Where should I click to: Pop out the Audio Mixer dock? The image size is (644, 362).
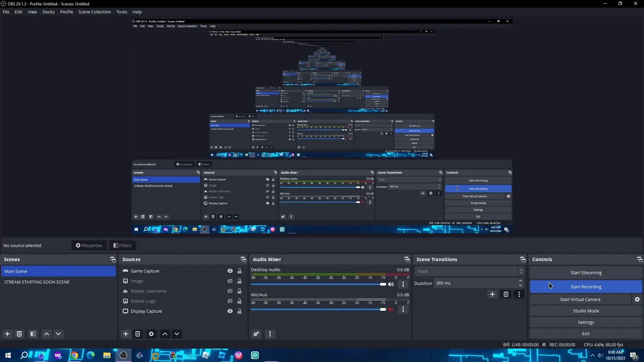tap(407, 259)
